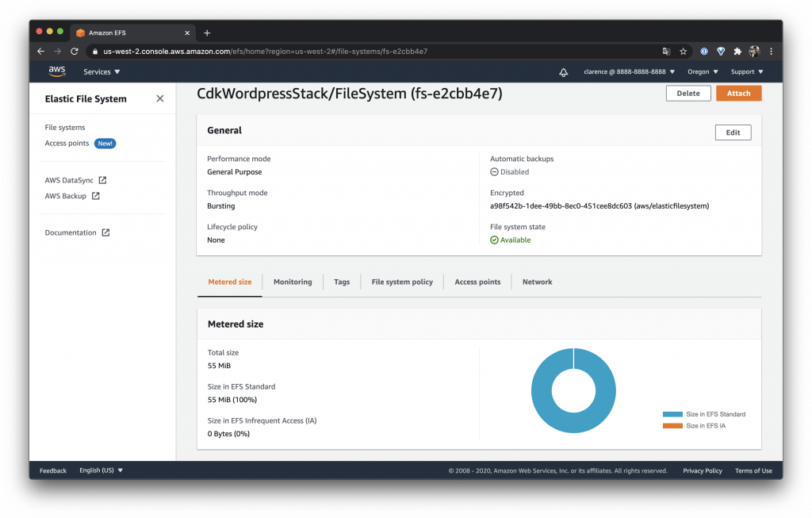Click the Amazon EFS browser tab

click(132, 33)
